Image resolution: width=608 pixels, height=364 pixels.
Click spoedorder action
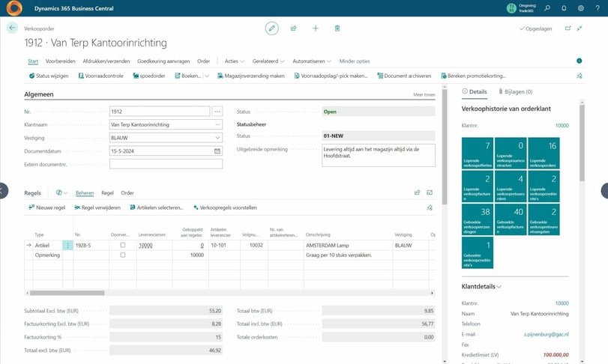point(149,76)
